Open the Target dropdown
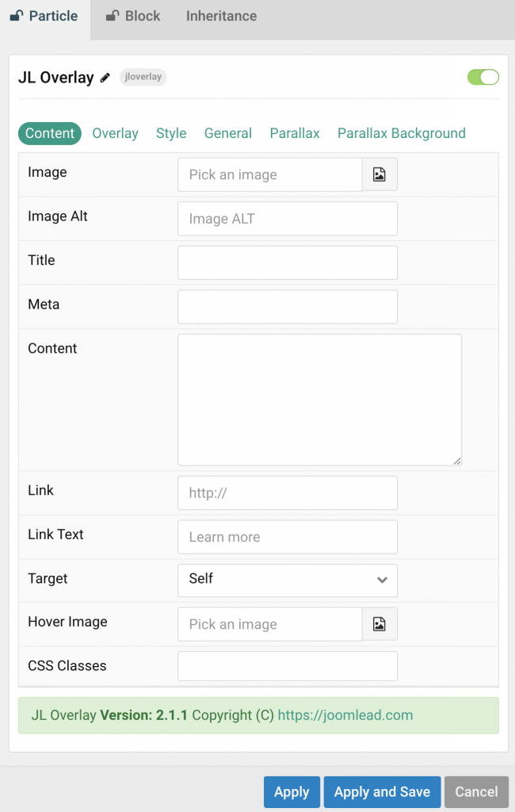The width and height of the screenshot is (515, 812). (x=287, y=580)
